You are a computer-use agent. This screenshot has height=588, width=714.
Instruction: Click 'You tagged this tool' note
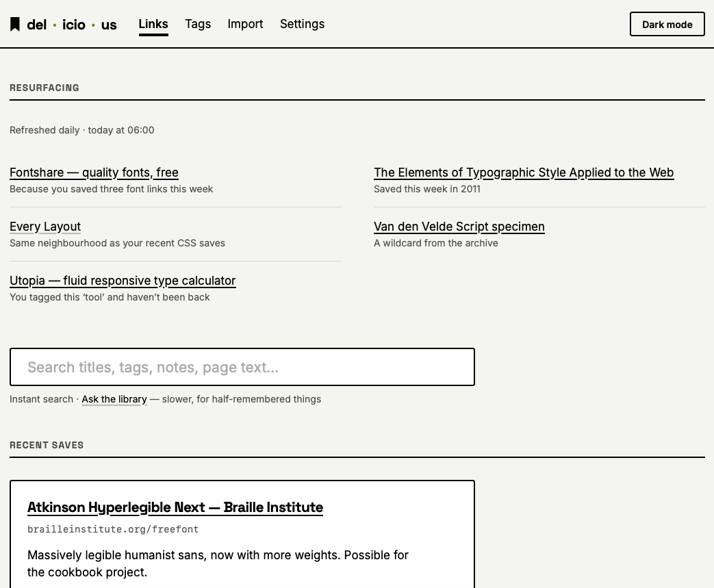110,297
